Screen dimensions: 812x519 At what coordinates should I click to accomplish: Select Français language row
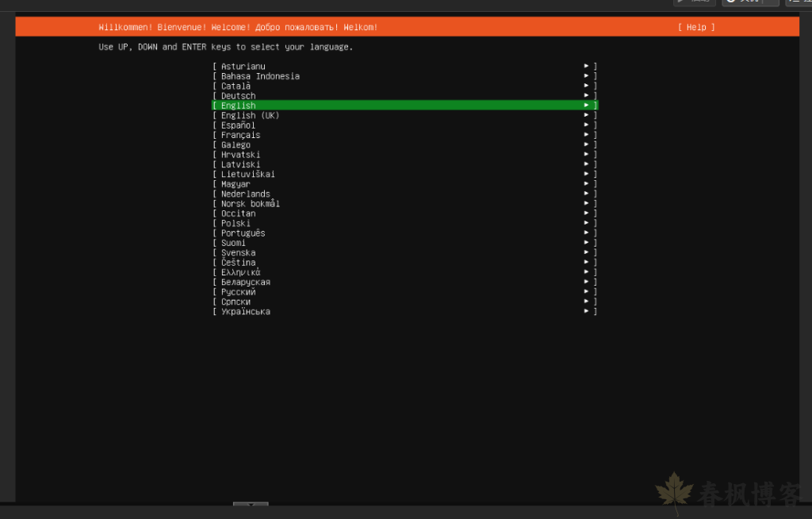[405, 135]
